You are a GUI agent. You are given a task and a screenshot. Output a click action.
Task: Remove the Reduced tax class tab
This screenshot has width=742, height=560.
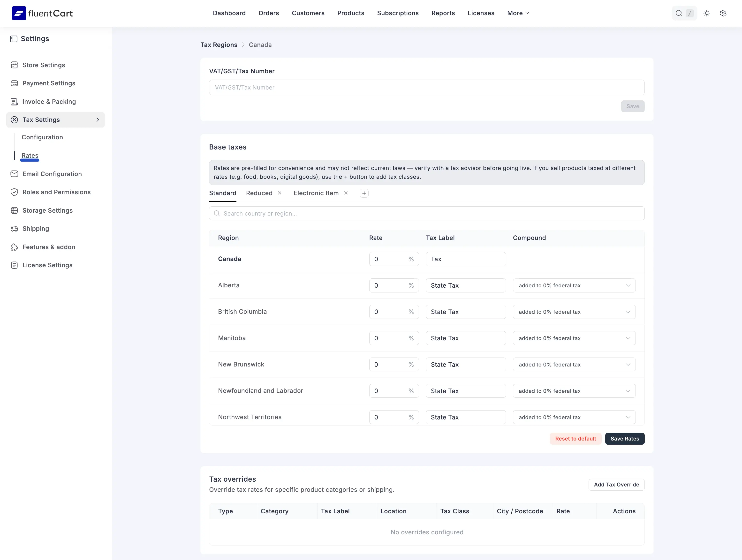(x=280, y=193)
